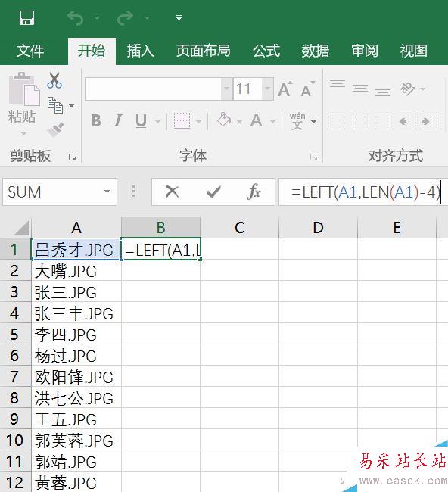Align text to the bottom
Image resolution: width=448 pixels, height=492 pixels.
point(383,92)
